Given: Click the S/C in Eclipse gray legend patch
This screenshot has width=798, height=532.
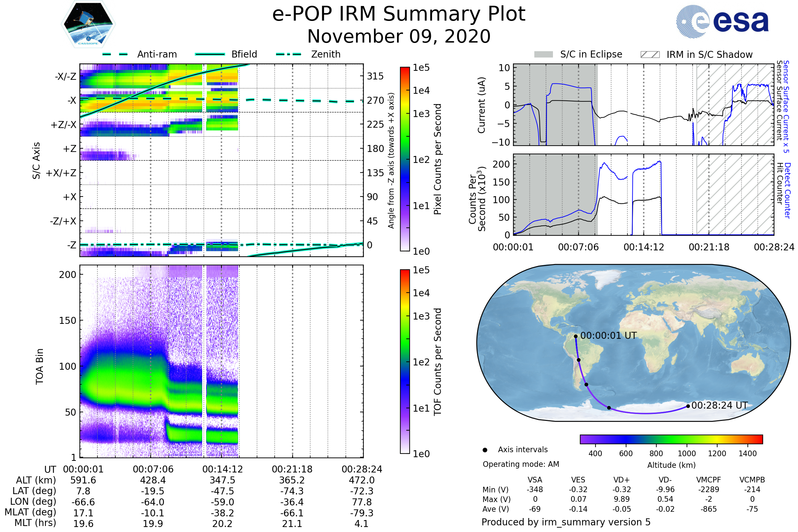Looking at the screenshot, I should 544,55.
